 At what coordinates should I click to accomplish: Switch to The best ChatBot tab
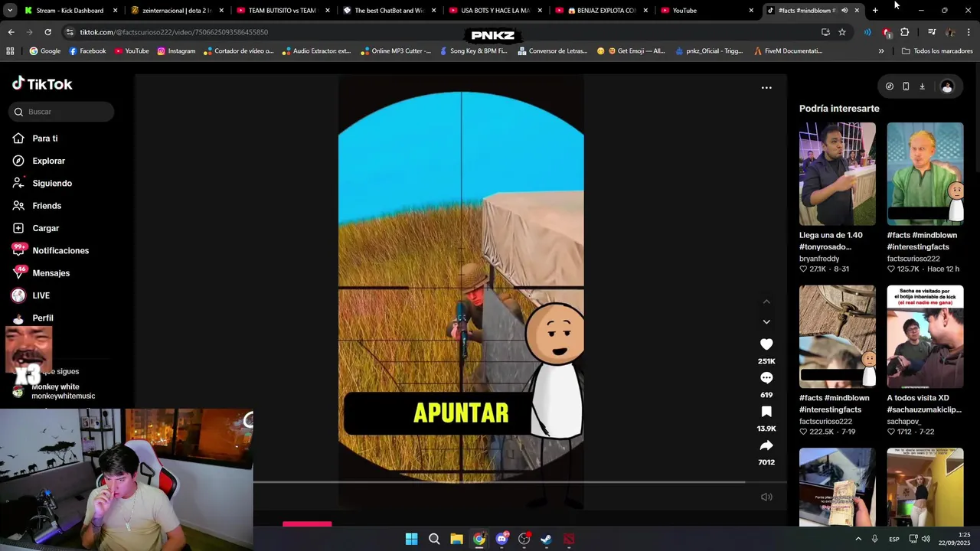(388, 11)
